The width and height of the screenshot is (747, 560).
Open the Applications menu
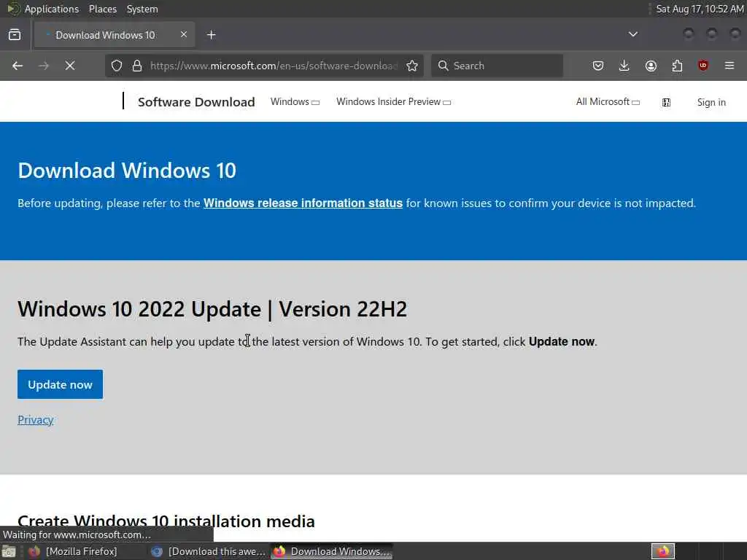pyautogui.click(x=52, y=9)
